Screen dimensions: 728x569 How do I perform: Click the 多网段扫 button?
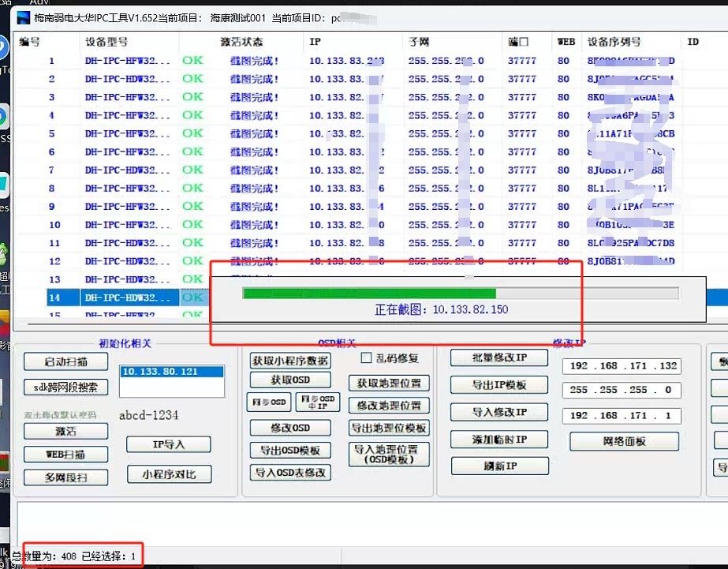pos(65,477)
